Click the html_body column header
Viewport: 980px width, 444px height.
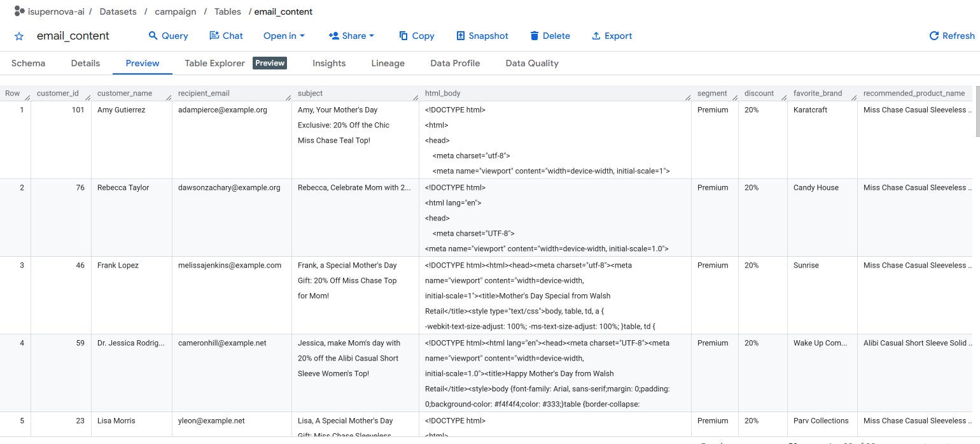coord(443,93)
